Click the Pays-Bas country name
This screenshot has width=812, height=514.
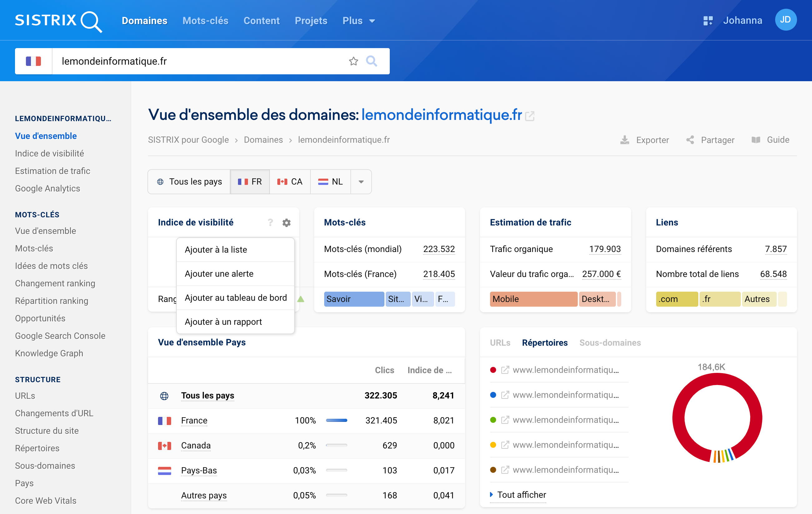(x=199, y=471)
